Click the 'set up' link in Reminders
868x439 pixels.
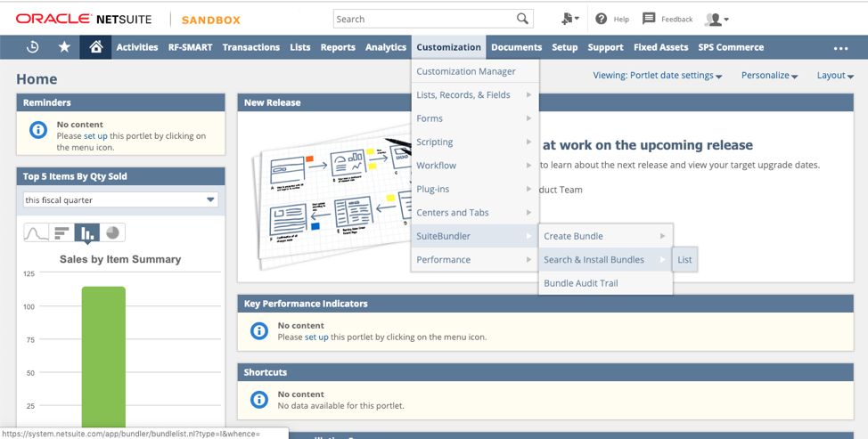[95, 136]
